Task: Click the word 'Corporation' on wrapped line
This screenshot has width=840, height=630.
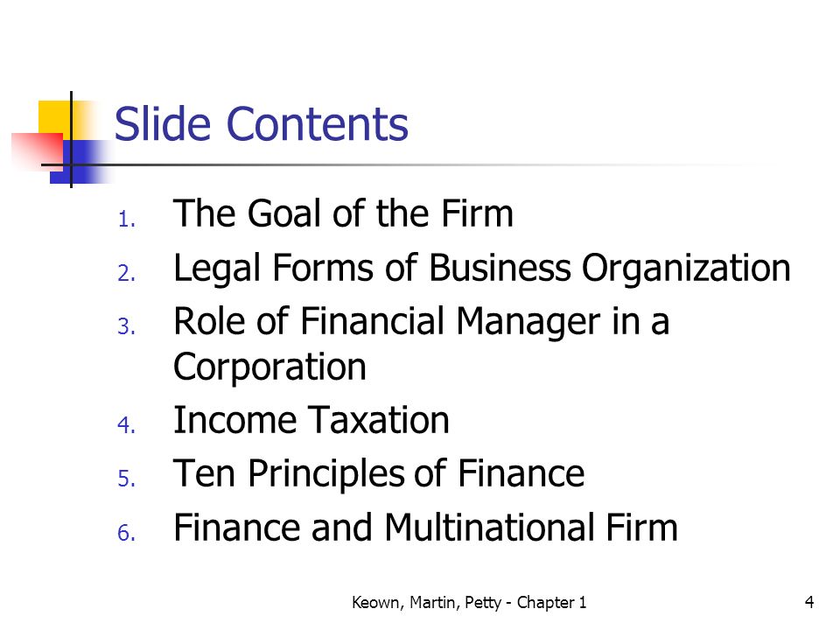Action: click(270, 367)
